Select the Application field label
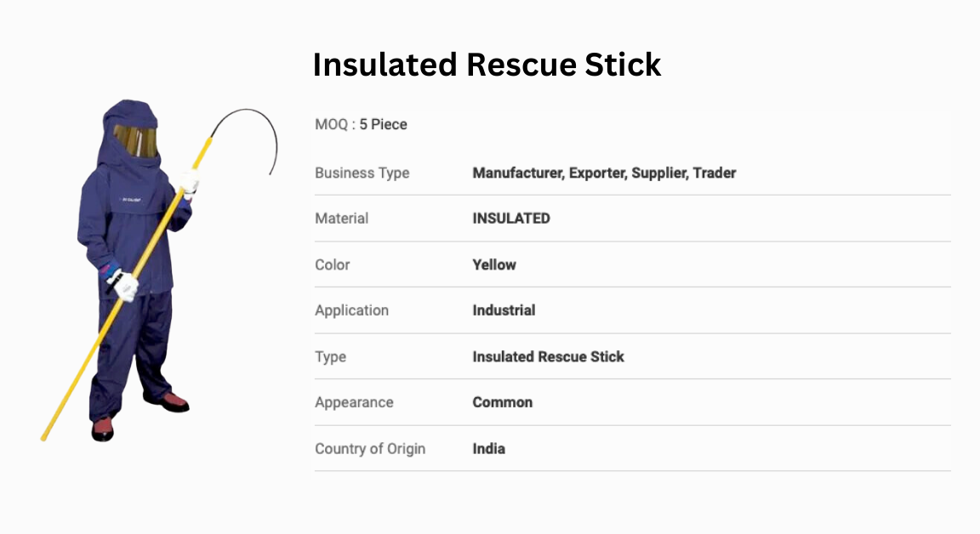This screenshot has height=534, width=980. tap(351, 310)
